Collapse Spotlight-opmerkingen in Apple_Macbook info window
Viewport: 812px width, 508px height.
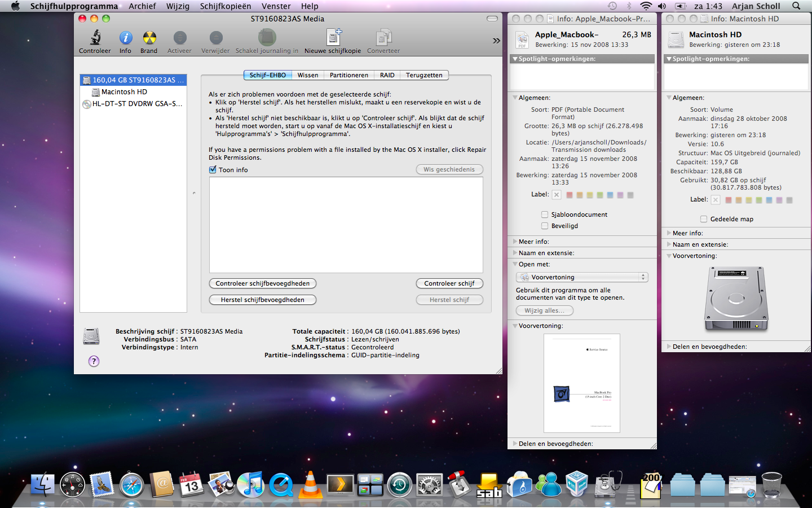pyautogui.click(x=515, y=59)
